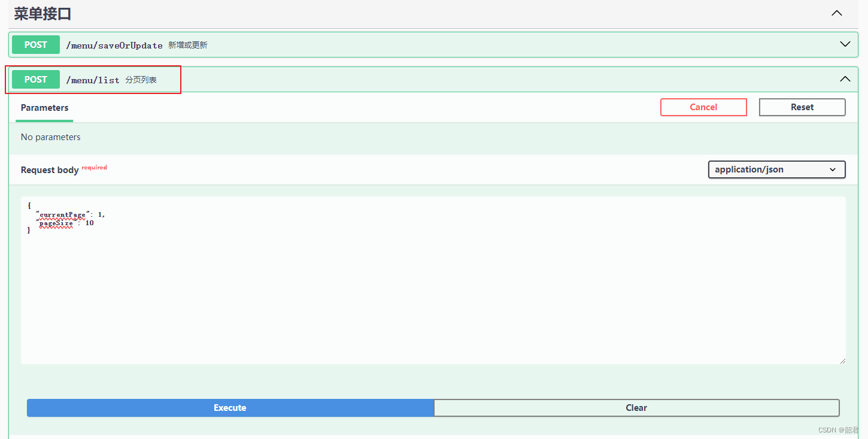This screenshot has height=439, width=868.
Task: Click the No parameters message area
Action: (50, 137)
